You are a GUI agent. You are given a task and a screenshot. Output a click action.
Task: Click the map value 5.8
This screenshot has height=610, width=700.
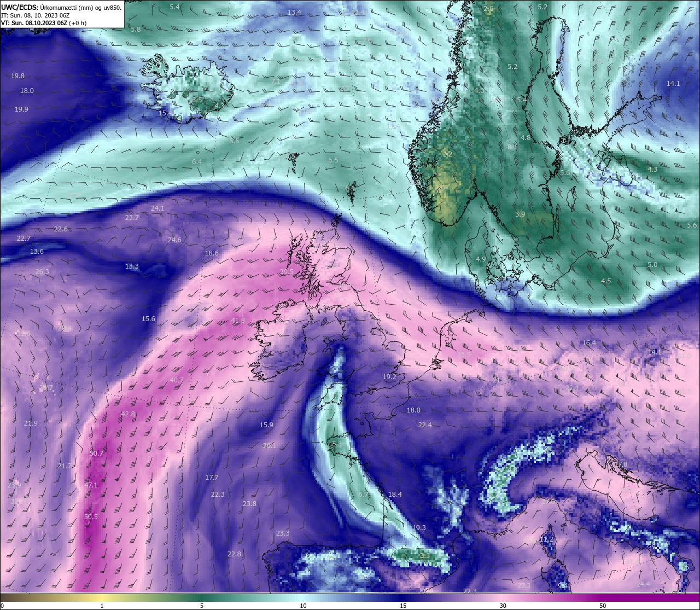point(136,29)
